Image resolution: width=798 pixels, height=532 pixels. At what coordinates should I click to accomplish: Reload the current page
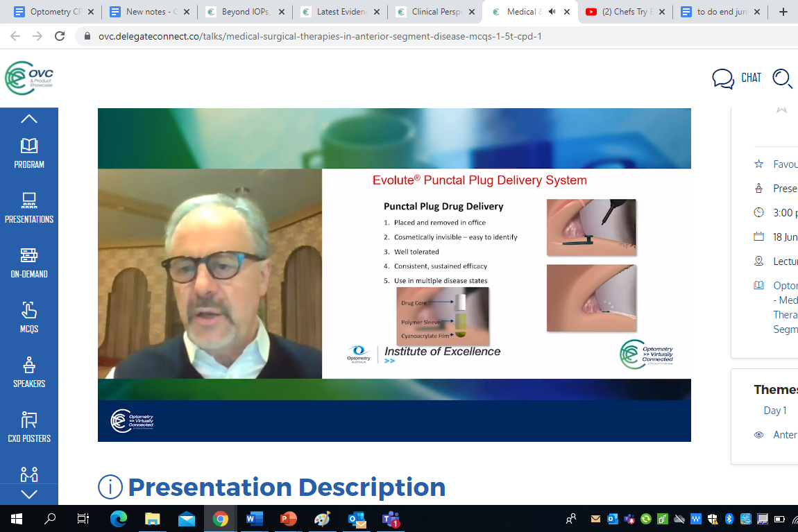60,37
